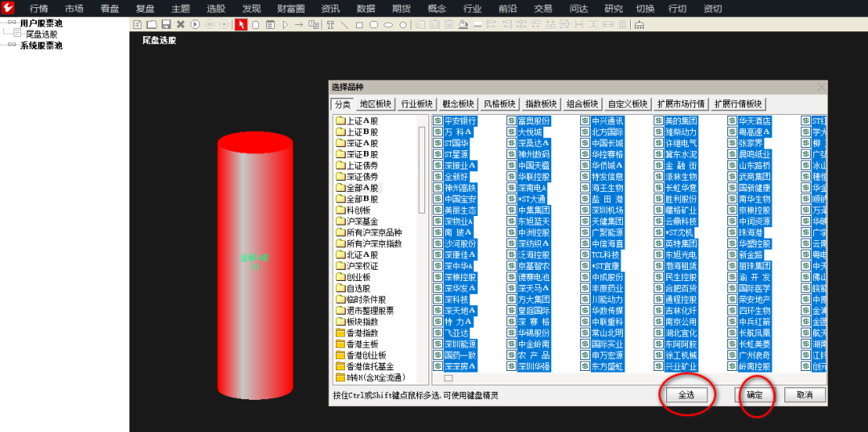Image resolution: width=868 pixels, height=432 pixels.
Task: Select stock 潍柴动力 in list
Action: pyautogui.click(x=681, y=132)
